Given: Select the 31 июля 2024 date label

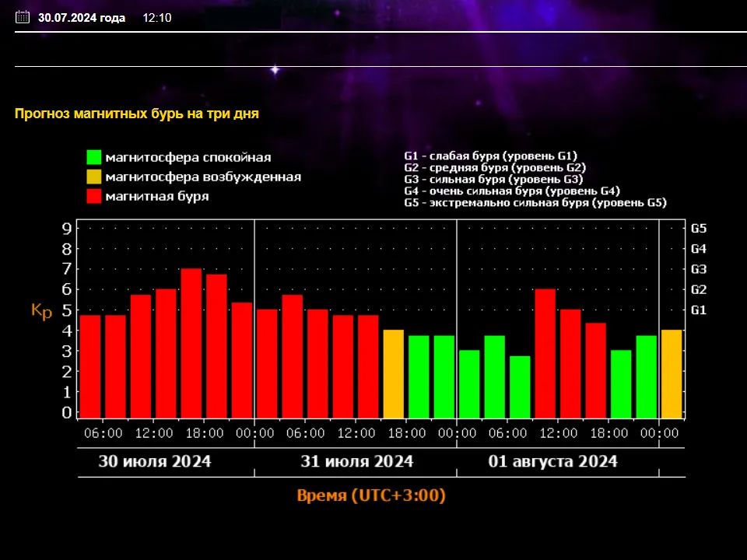Looking at the screenshot, I should 356,461.
